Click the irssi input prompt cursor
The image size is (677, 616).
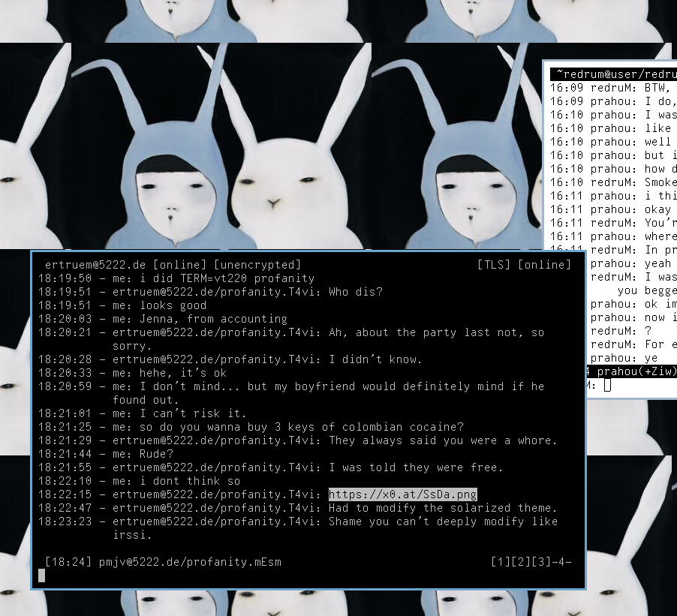[607, 385]
